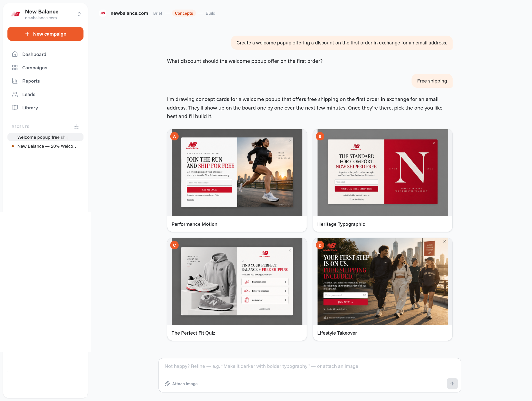Click the Library book icon
Image resolution: width=532 pixels, height=401 pixels.
(15, 108)
